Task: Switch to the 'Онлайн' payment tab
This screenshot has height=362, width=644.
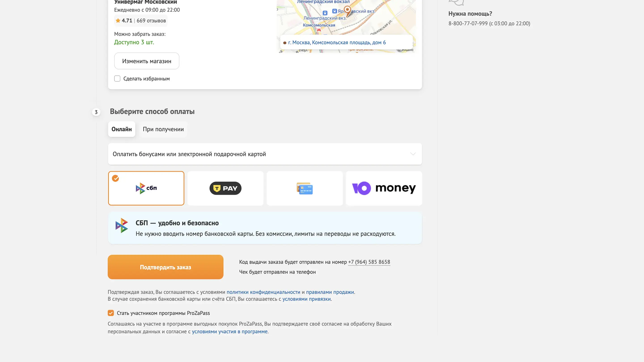Action: click(121, 129)
